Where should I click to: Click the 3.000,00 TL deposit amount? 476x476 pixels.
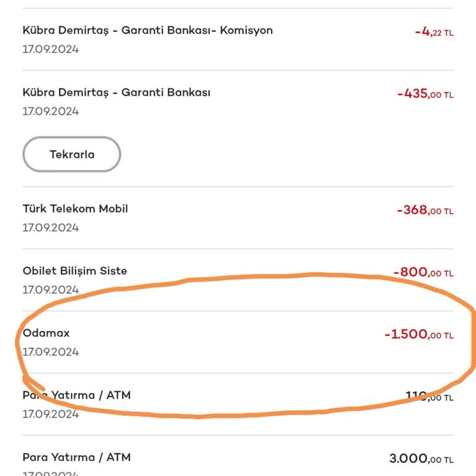pyautogui.click(x=421, y=459)
